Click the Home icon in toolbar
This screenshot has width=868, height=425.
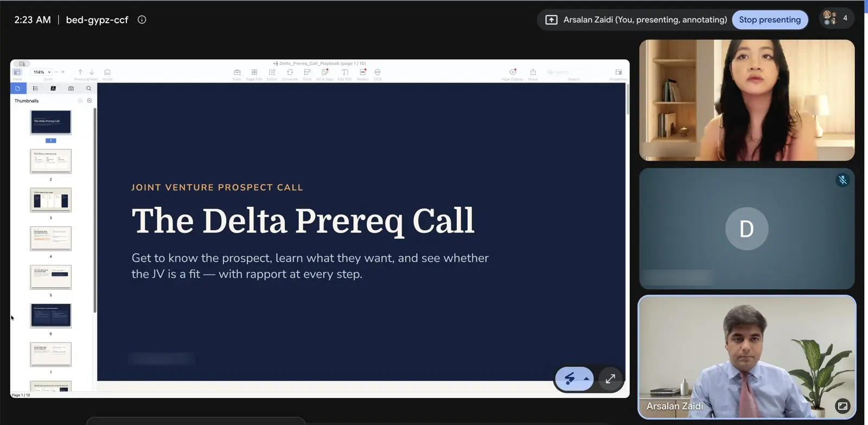107,72
